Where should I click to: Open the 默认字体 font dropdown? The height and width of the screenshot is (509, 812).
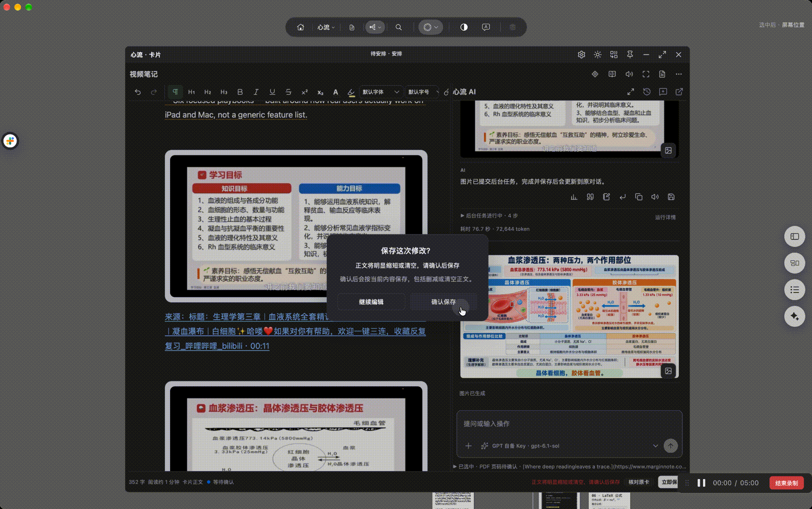(381, 92)
